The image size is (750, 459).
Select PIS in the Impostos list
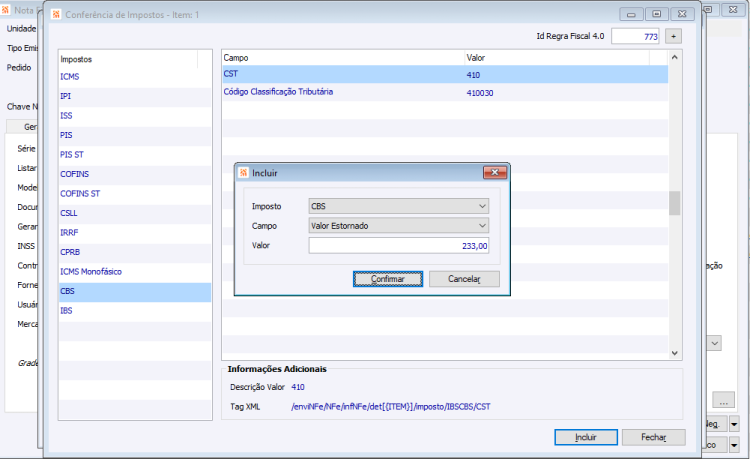pyautogui.click(x=134, y=135)
